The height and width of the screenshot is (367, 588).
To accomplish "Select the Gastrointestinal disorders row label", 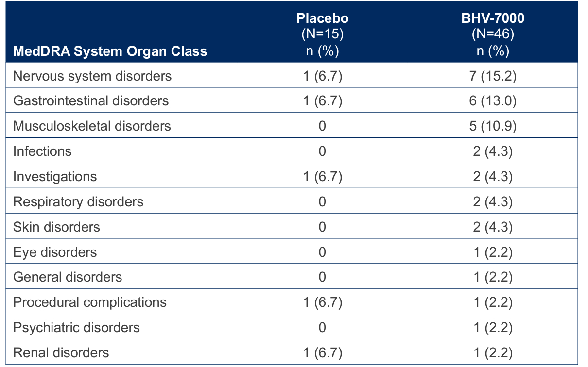I will pyautogui.click(x=91, y=100).
